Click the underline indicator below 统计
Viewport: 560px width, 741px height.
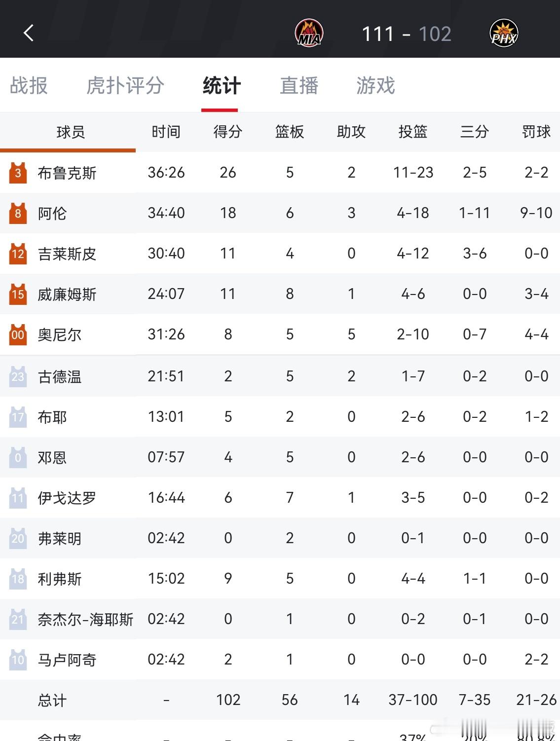[x=220, y=110]
